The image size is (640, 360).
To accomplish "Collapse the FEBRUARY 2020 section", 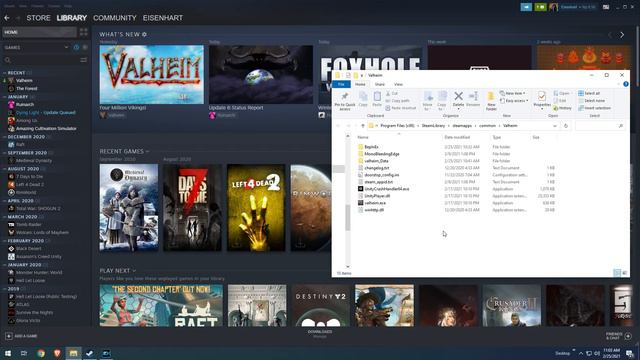I will coord(4,241).
